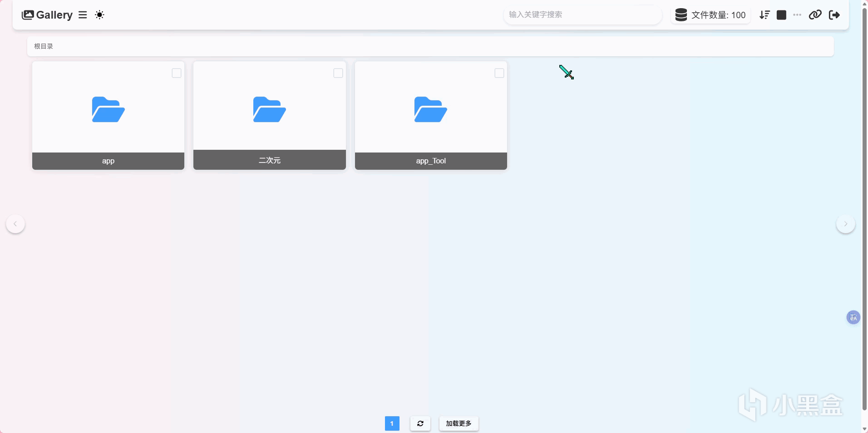Click the refresh button
The width and height of the screenshot is (868, 433).
click(420, 423)
